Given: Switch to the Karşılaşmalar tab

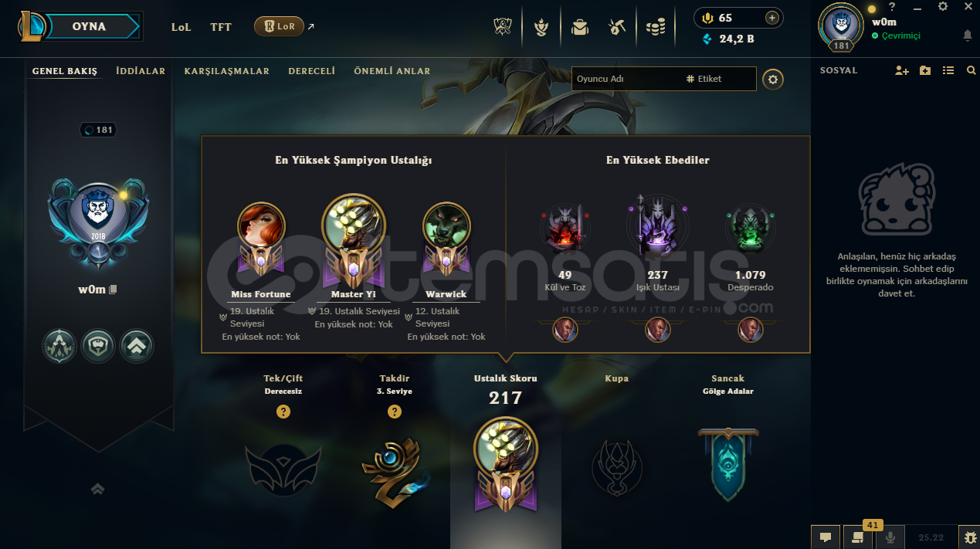Looking at the screenshot, I should pos(227,71).
